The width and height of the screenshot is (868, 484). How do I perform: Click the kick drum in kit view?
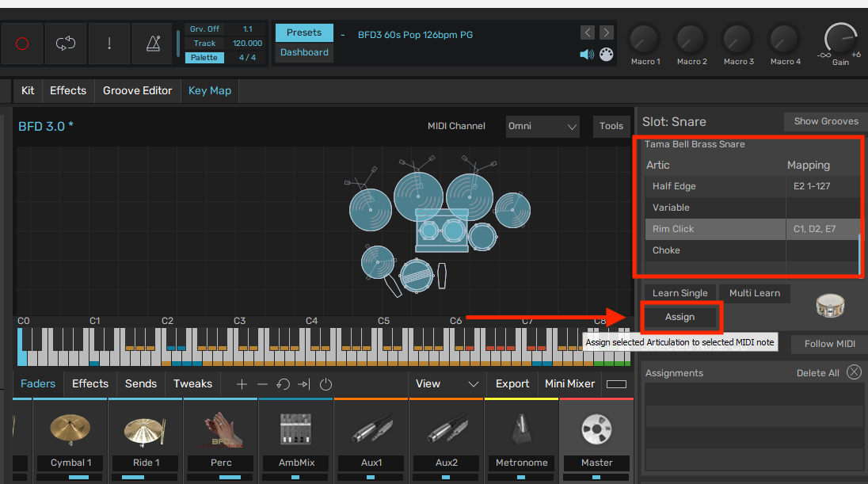(x=442, y=231)
